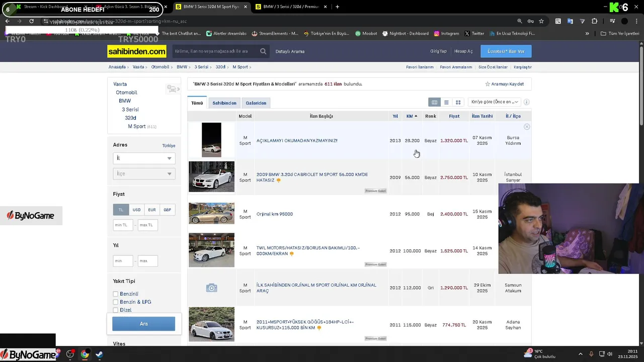This screenshot has width=644, height=362.
Task: Select GBP currency
Action: [x=167, y=210]
